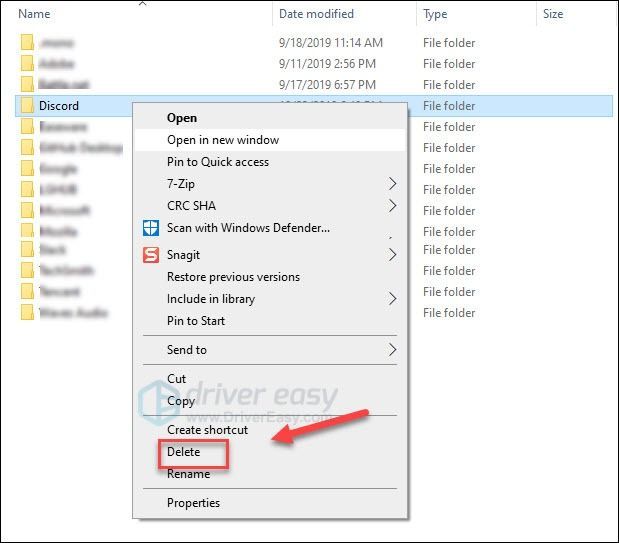
Task: Click the Snagit logo icon
Action: (151, 255)
